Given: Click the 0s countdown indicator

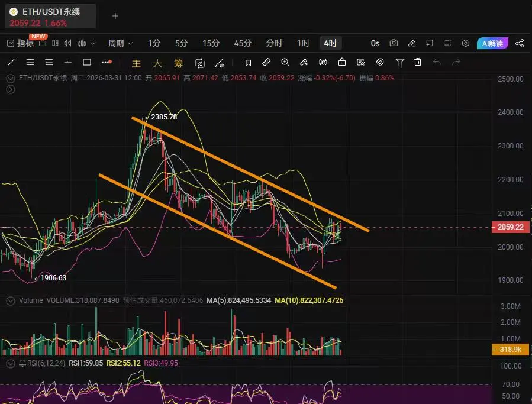Looking at the screenshot, I should pyautogui.click(x=375, y=43).
